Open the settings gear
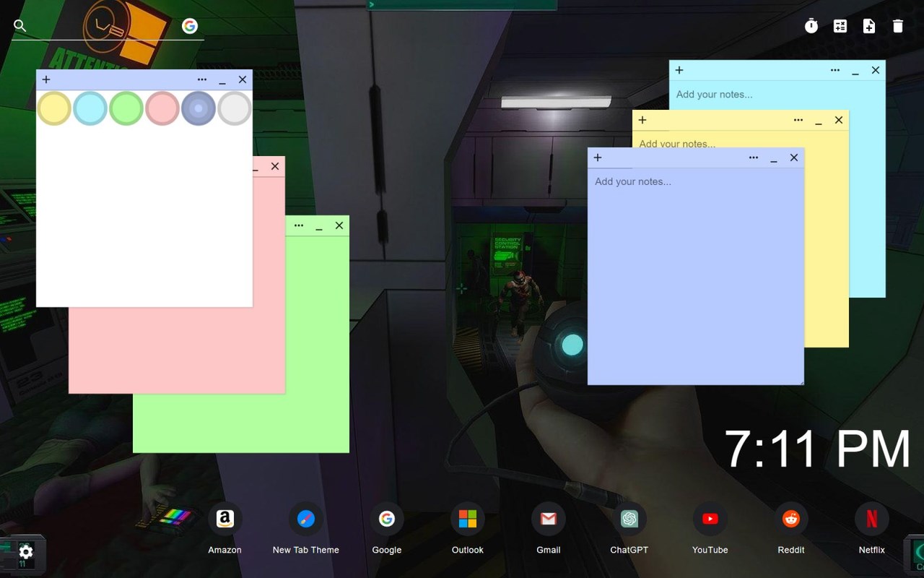This screenshot has width=924, height=578. tap(26, 552)
